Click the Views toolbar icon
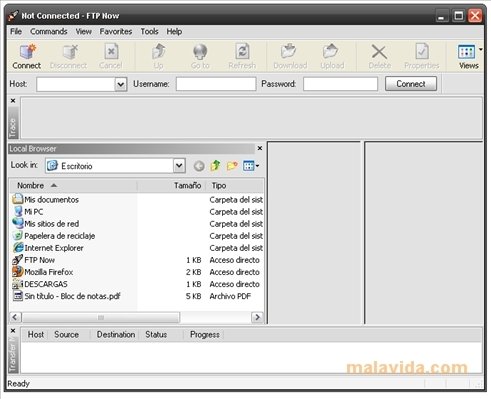 [466, 52]
